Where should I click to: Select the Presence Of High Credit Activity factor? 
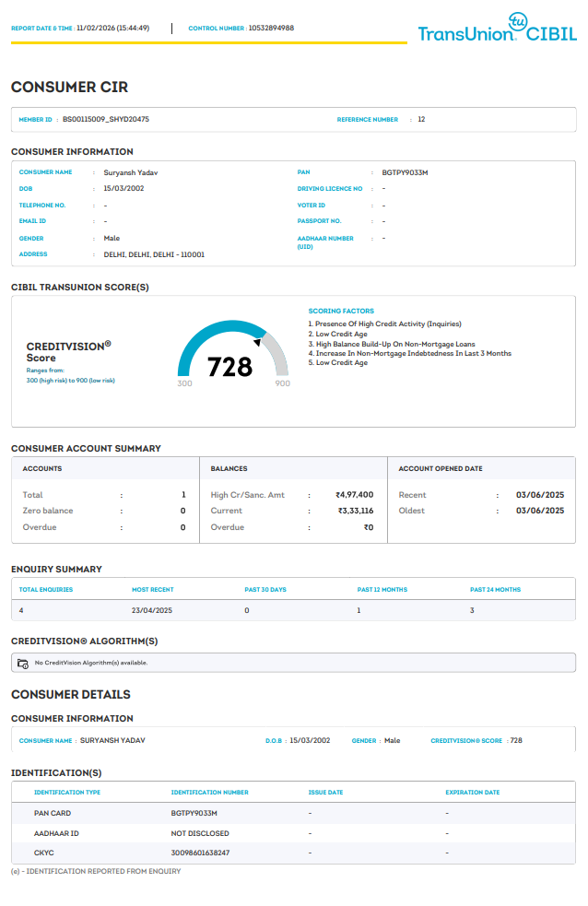click(384, 324)
